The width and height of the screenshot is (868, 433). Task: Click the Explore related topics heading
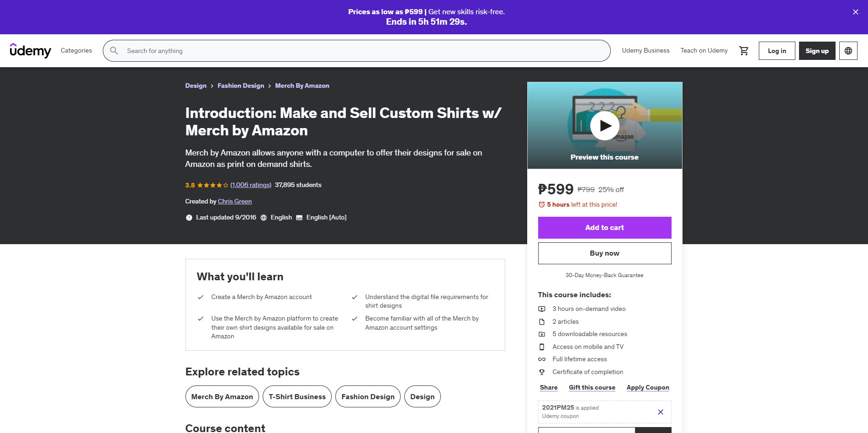[242, 372]
